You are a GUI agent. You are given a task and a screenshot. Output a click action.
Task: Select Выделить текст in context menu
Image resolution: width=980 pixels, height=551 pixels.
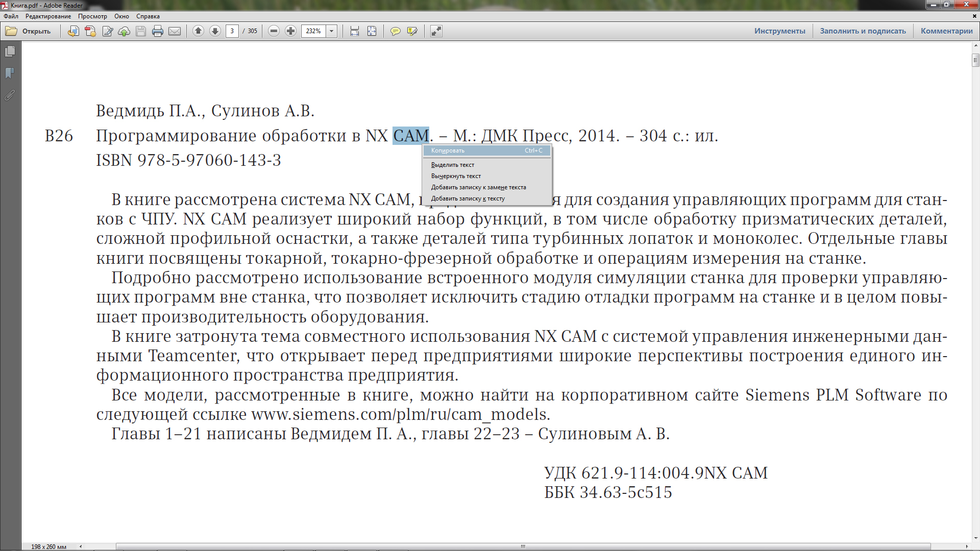point(453,165)
